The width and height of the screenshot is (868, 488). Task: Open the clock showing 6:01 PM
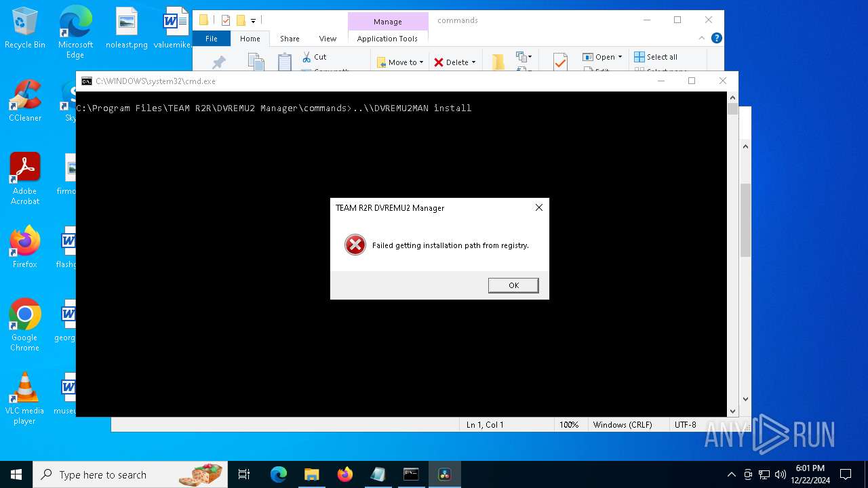click(810, 474)
